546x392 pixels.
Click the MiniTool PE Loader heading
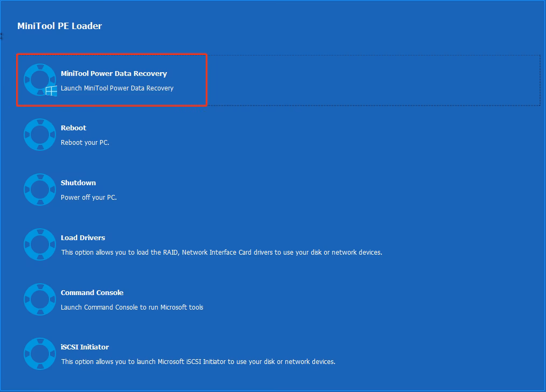(60, 26)
